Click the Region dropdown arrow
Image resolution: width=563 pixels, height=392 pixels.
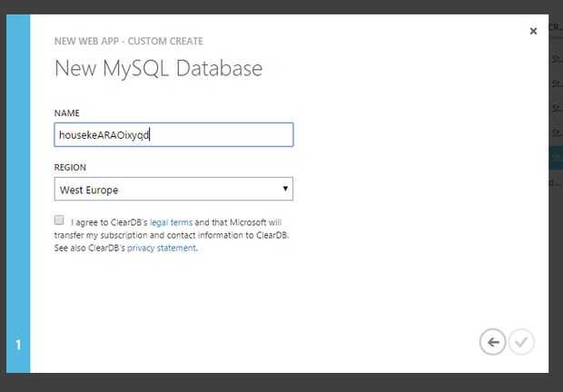pos(285,189)
